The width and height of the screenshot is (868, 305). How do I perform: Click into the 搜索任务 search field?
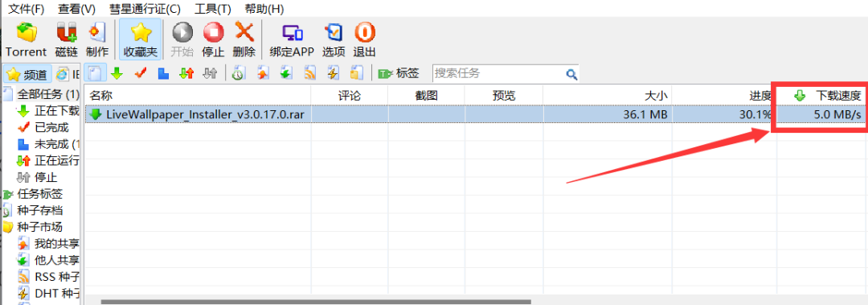[x=498, y=73]
